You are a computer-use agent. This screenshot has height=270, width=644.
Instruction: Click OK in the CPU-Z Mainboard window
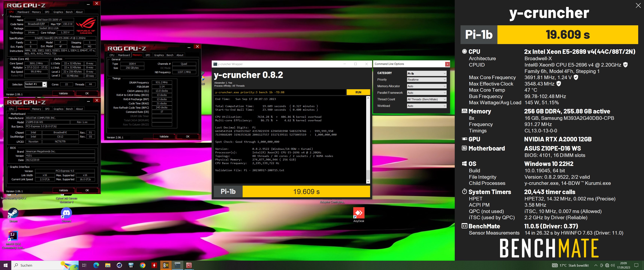pyautogui.click(x=87, y=190)
